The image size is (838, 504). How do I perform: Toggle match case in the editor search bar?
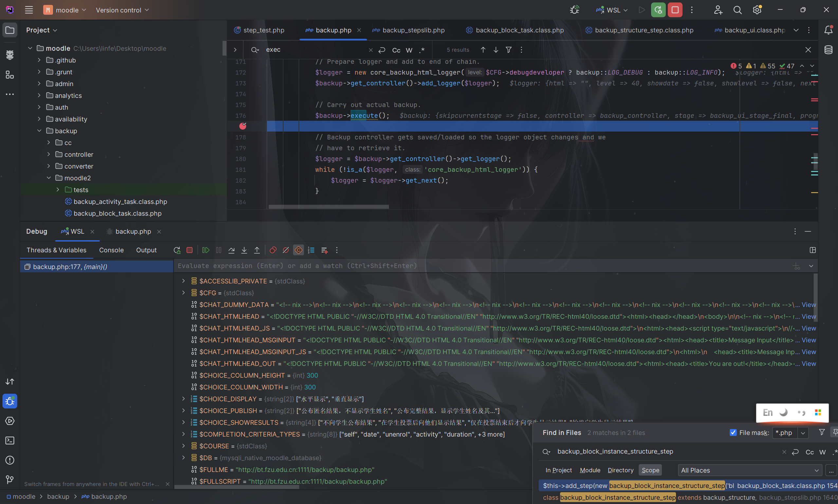click(396, 50)
